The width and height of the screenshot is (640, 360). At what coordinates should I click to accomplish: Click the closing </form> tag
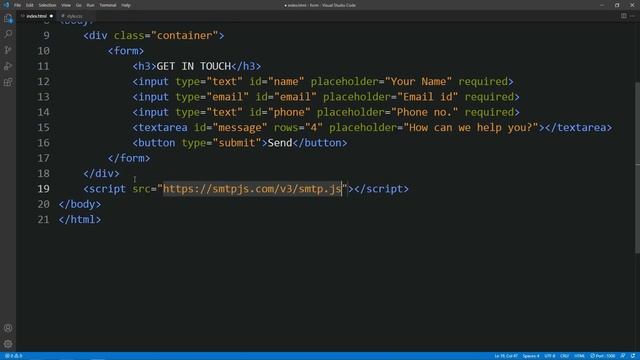(129, 158)
